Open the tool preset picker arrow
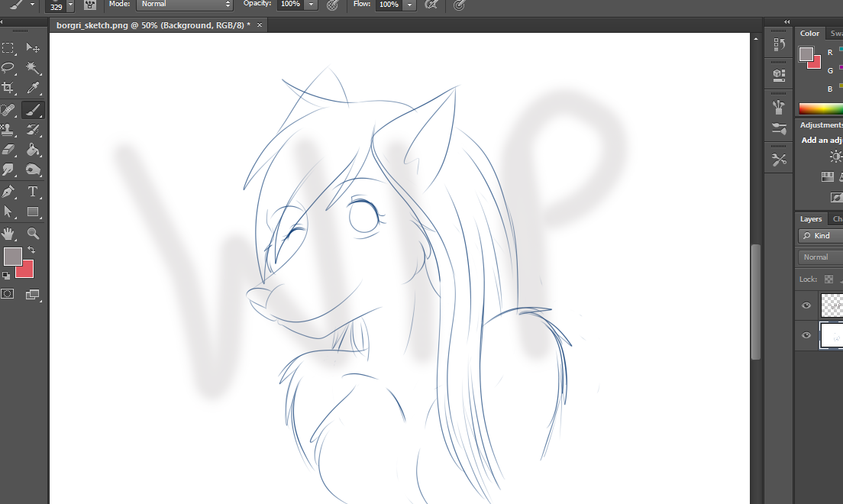Viewport: 843px width, 504px height. point(32,5)
